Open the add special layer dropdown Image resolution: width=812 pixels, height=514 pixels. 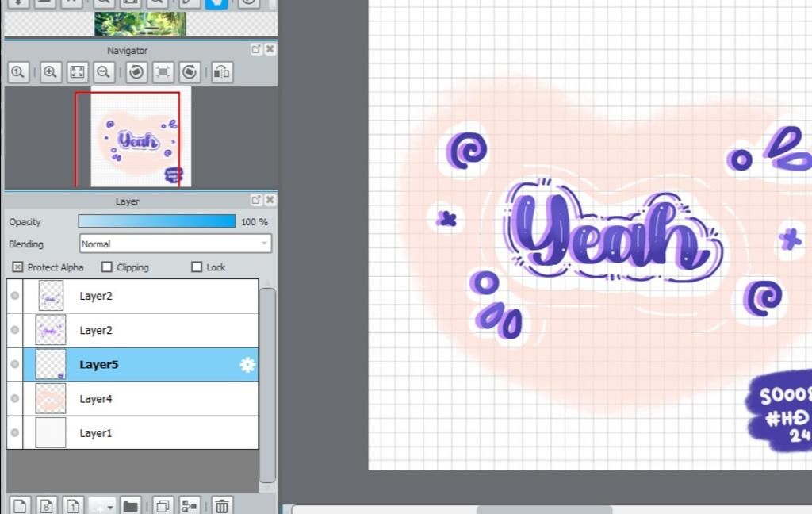pyautogui.click(x=101, y=506)
